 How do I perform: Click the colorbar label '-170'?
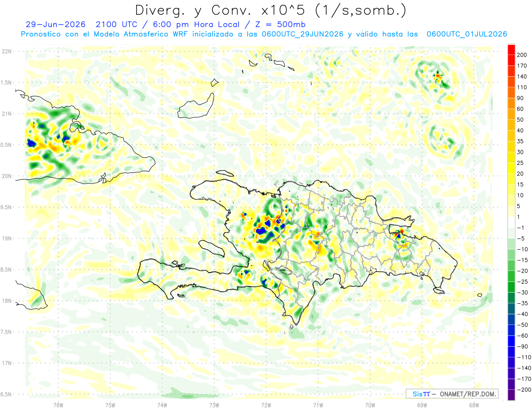click(524, 379)
